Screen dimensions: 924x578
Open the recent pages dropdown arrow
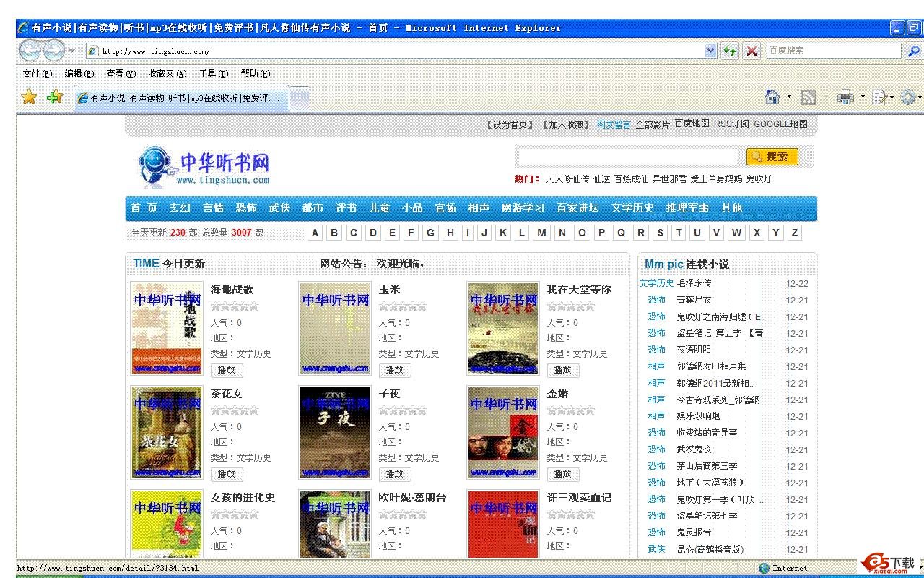pyautogui.click(x=71, y=51)
